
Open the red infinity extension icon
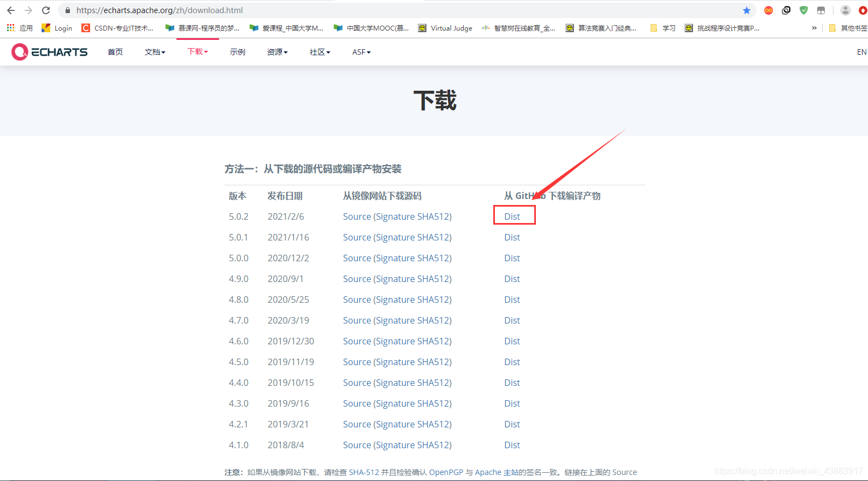click(x=769, y=10)
